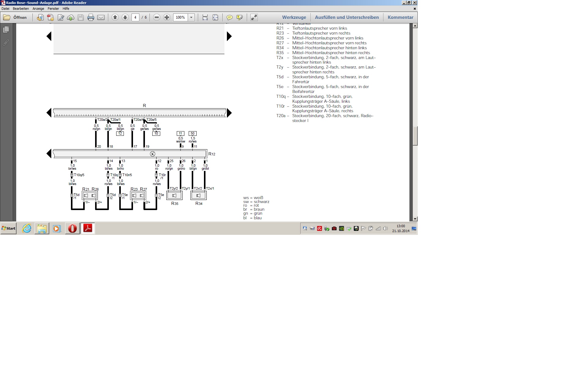Switch to read mode with expand arrows icon
588x392 pixels.
(x=254, y=17)
